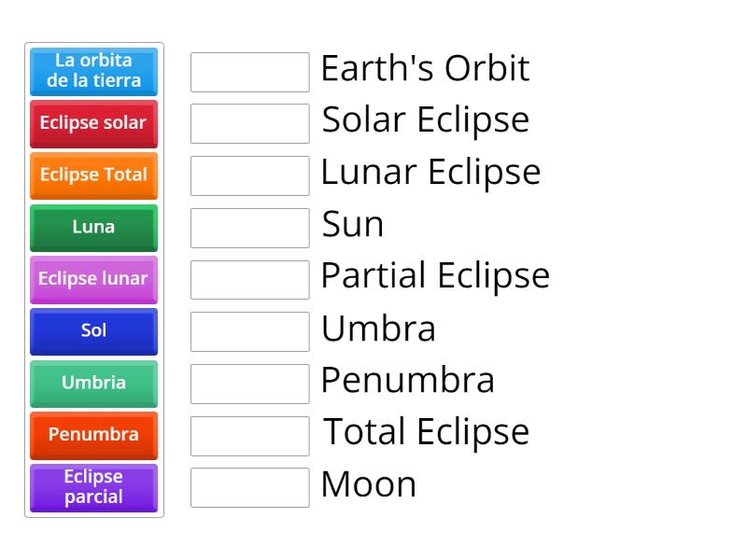Click the answer box beside Total Eclipse
Image resolution: width=747 pixels, height=560 pixels.
(249, 433)
